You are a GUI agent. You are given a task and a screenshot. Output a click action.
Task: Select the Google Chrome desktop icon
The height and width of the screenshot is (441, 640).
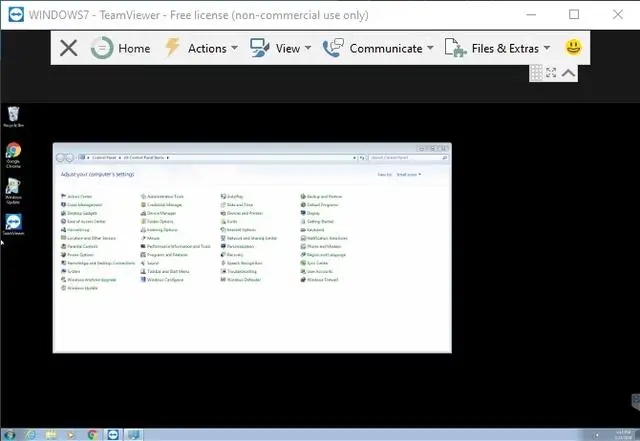click(13, 155)
